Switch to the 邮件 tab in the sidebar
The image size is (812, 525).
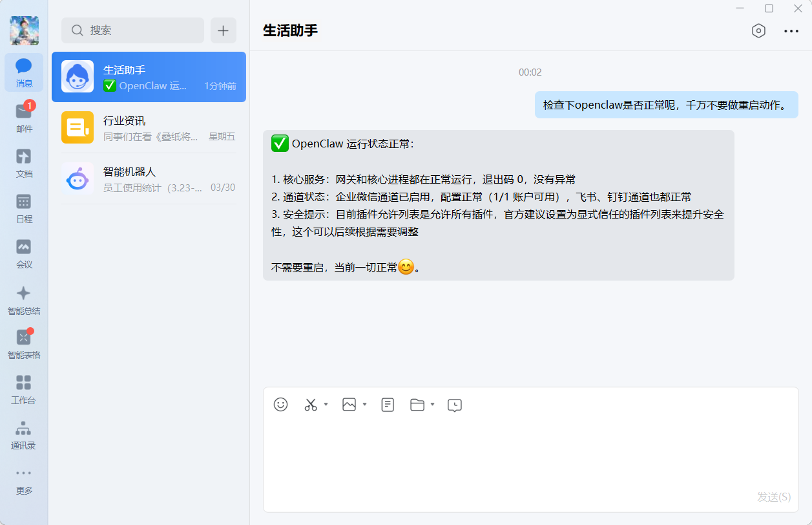(x=24, y=118)
